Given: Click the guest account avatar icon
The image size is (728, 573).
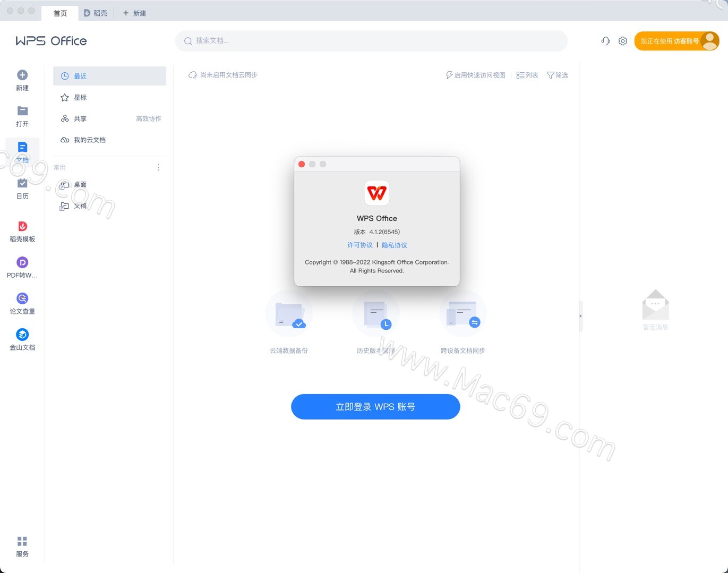Looking at the screenshot, I should 709,41.
